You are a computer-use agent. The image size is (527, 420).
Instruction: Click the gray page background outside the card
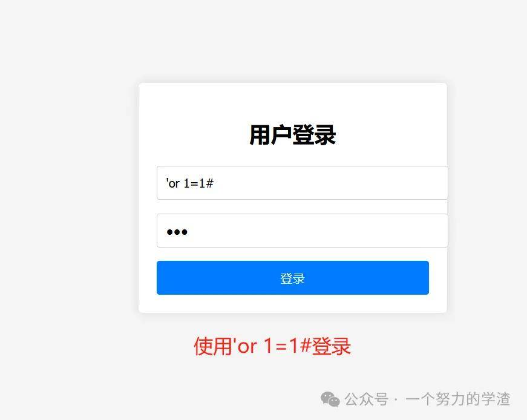point(67,202)
